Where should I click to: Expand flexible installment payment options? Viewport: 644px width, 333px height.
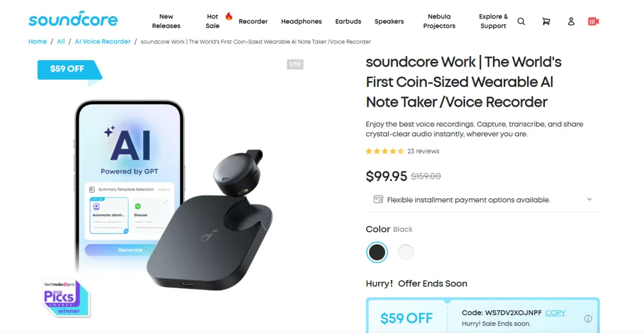[589, 200]
